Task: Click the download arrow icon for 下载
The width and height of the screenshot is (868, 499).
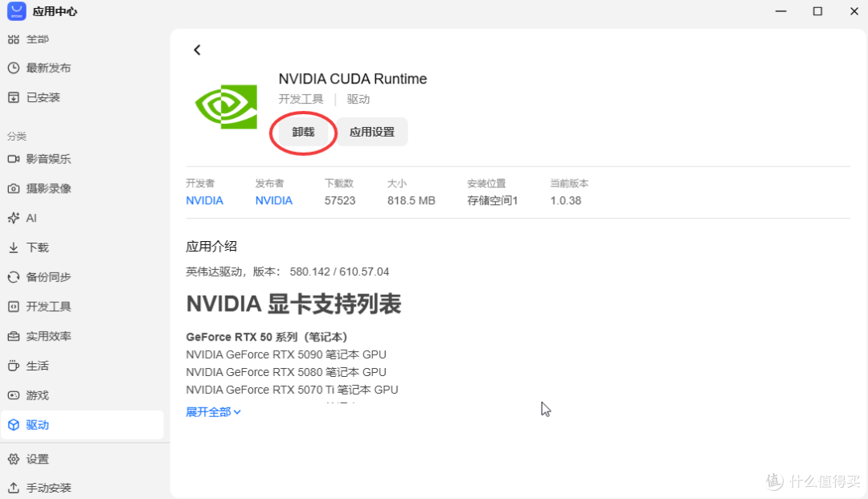Action: pos(14,247)
